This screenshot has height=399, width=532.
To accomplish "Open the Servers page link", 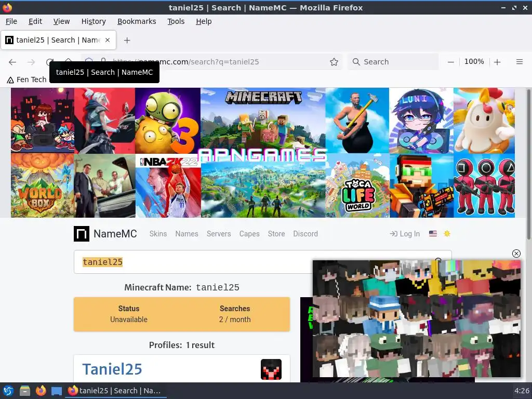I will (219, 234).
